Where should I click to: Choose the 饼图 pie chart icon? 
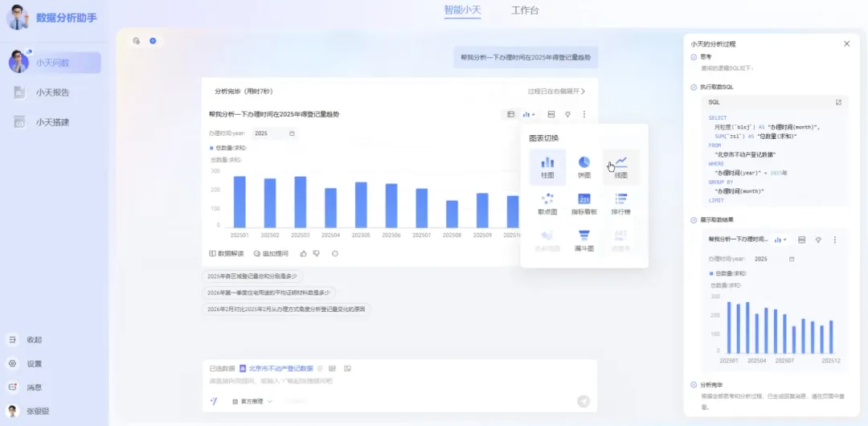click(x=584, y=166)
